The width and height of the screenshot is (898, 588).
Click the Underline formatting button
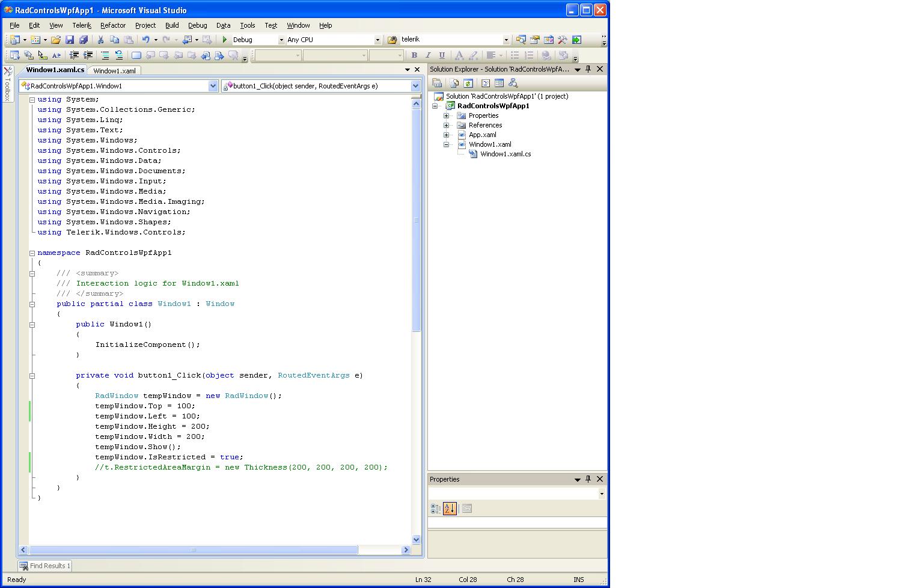point(442,55)
